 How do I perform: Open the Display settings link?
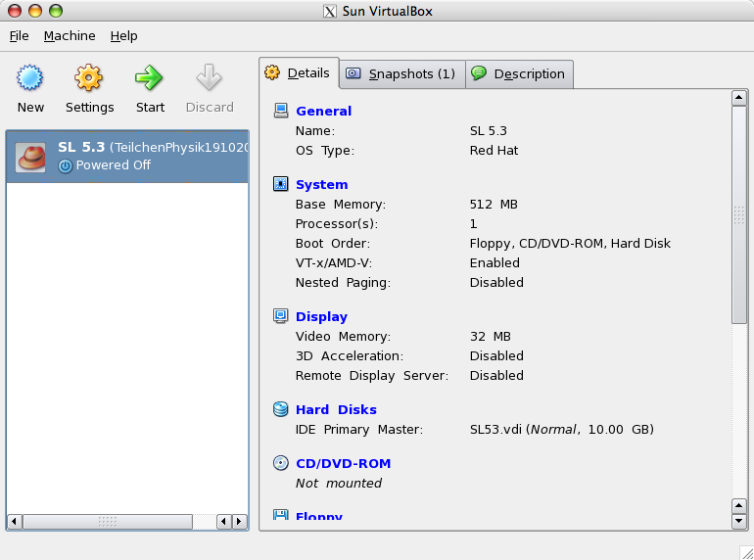(x=322, y=317)
